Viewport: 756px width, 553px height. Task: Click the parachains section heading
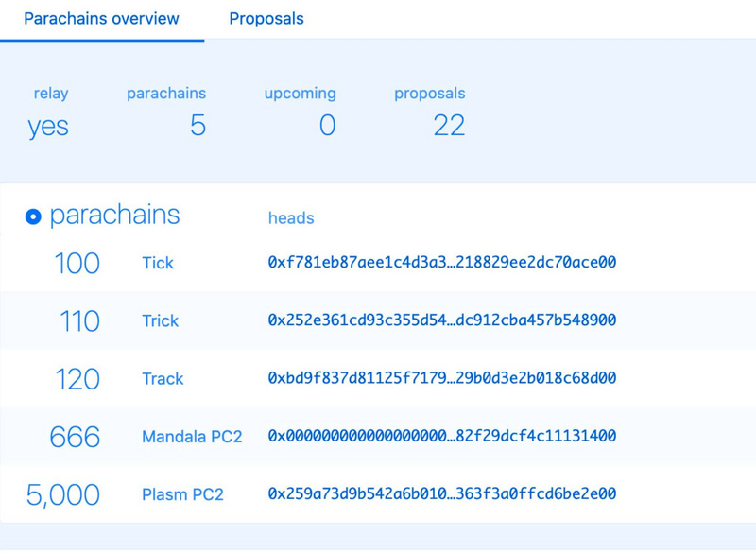[114, 216]
